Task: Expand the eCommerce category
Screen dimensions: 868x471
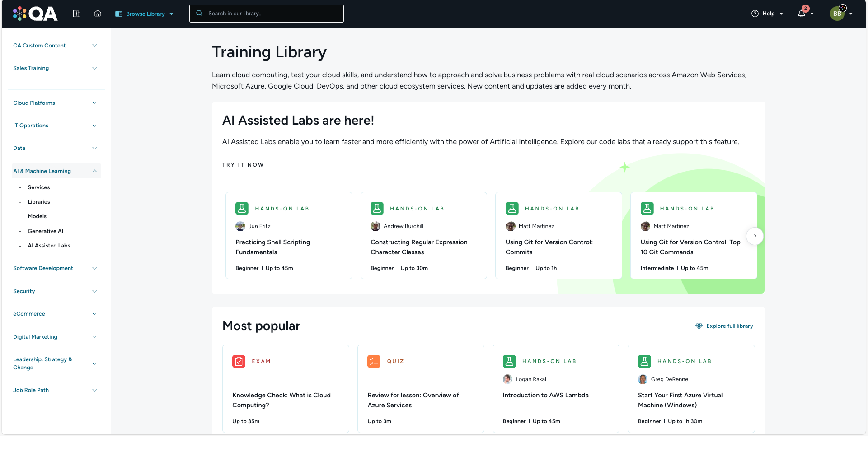Action: pos(55,314)
